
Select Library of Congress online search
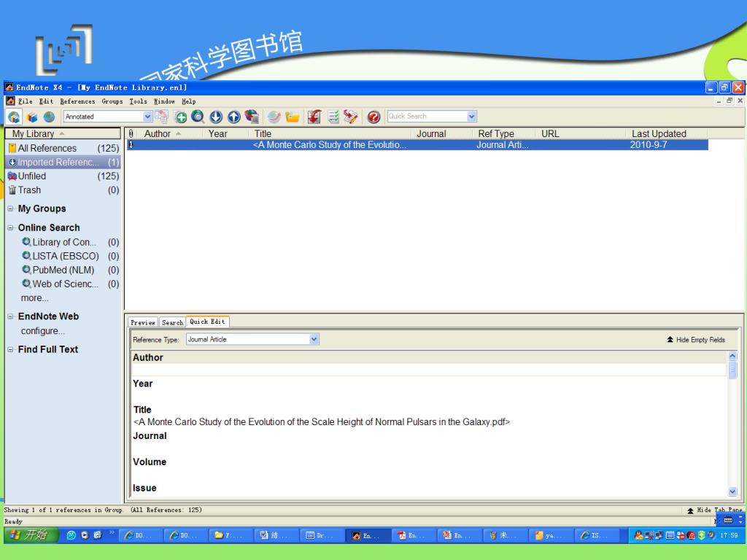point(69,242)
